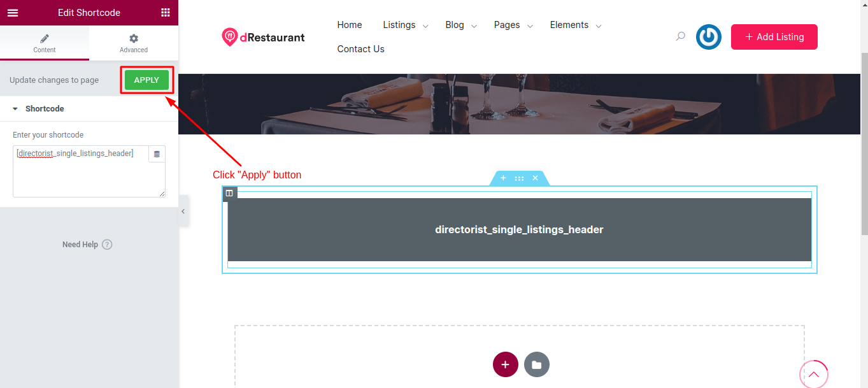Select the directorist_single_listings_header widget
Image resolution: width=868 pixels, height=388 pixels.
pyautogui.click(x=520, y=229)
